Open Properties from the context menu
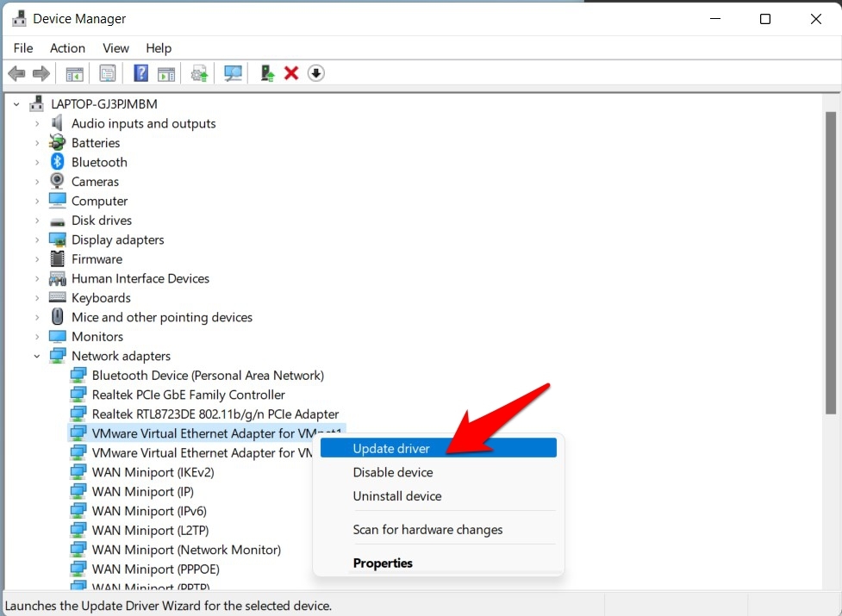The width and height of the screenshot is (842, 616). click(x=383, y=563)
